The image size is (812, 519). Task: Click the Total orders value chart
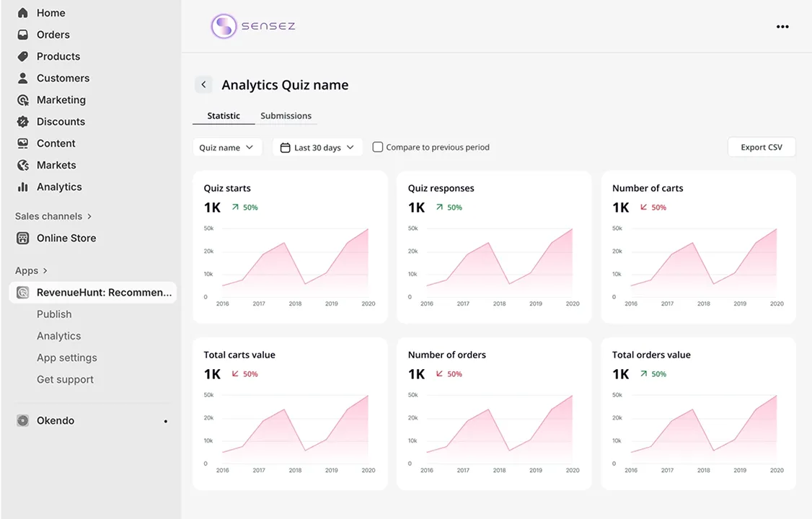698,433
